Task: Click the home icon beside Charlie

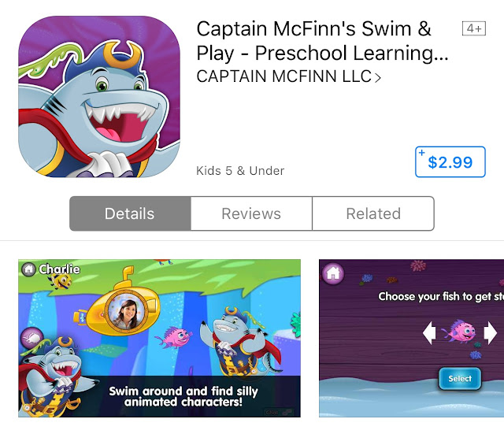Action: (28, 269)
